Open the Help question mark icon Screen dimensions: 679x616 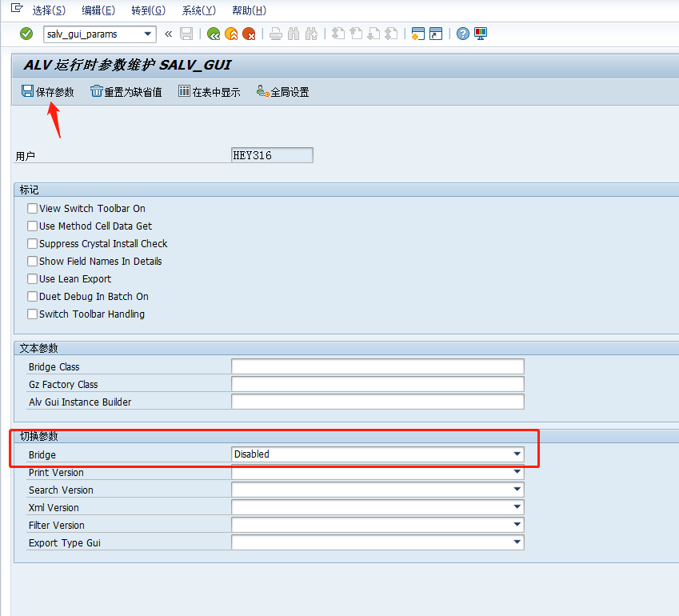(x=462, y=34)
